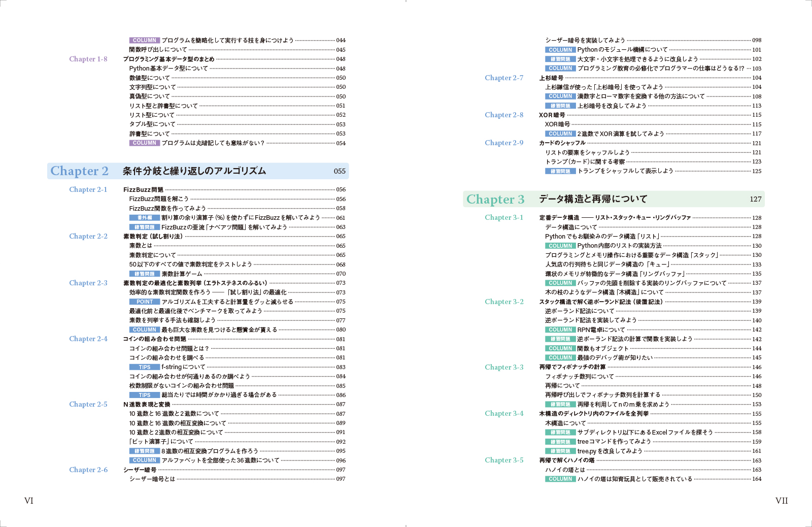The height and width of the screenshot is (527, 812).
Task: Click the 番外編 badge beside 割り算の余り演算子
Action: point(145,218)
